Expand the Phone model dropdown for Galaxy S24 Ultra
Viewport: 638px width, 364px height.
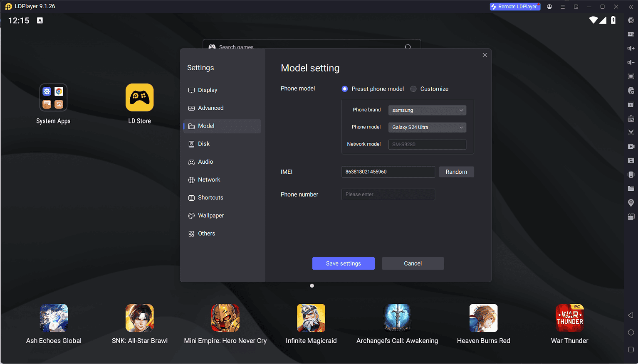pyautogui.click(x=427, y=127)
